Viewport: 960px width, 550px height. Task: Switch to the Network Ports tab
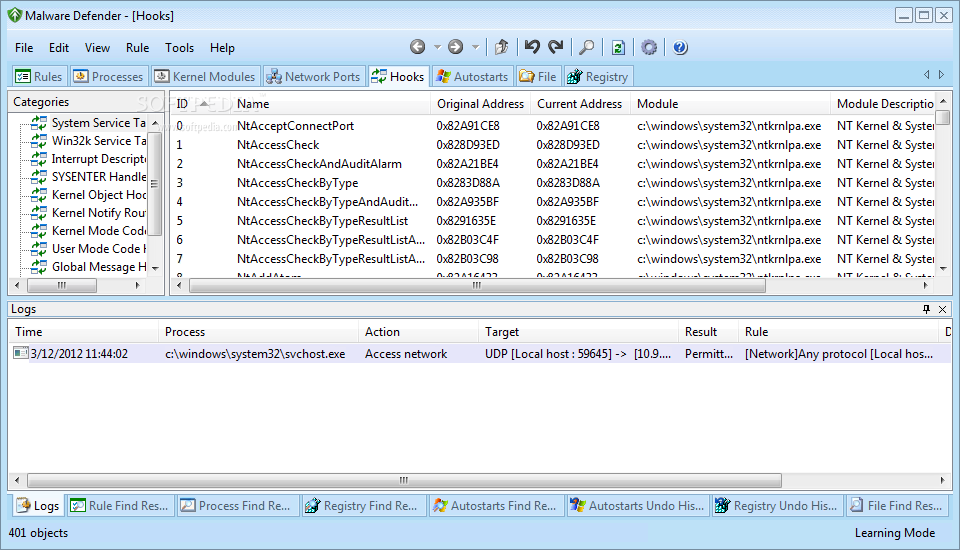click(314, 77)
